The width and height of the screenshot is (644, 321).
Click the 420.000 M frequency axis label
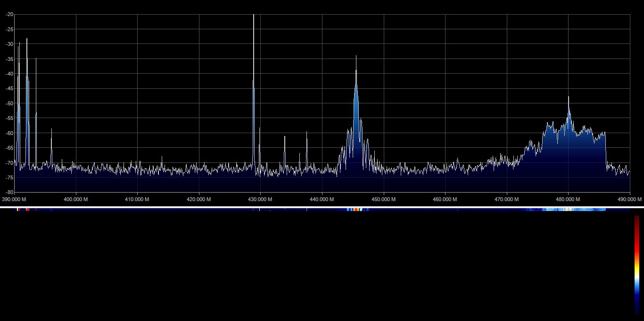[x=199, y=199]
